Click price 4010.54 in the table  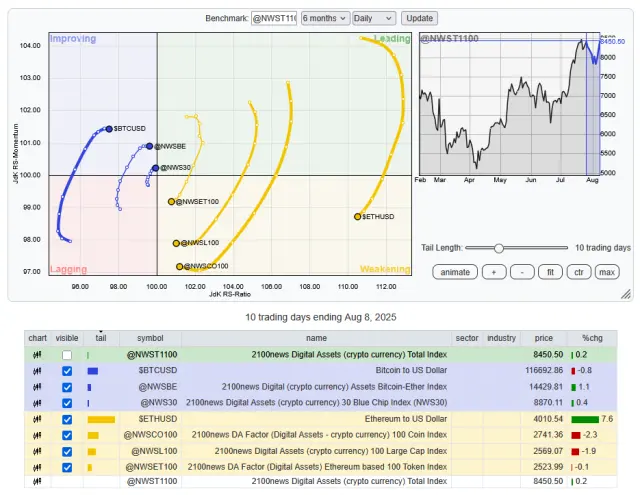[x=548, y=419]
